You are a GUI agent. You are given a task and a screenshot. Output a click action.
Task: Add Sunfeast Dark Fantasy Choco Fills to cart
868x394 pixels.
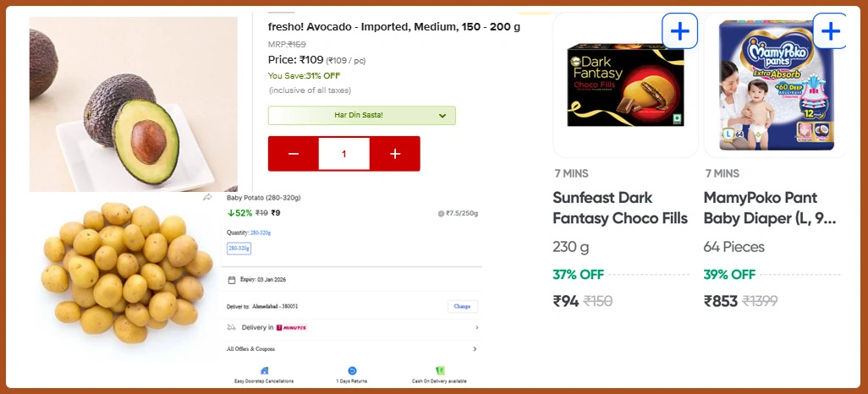680,32
